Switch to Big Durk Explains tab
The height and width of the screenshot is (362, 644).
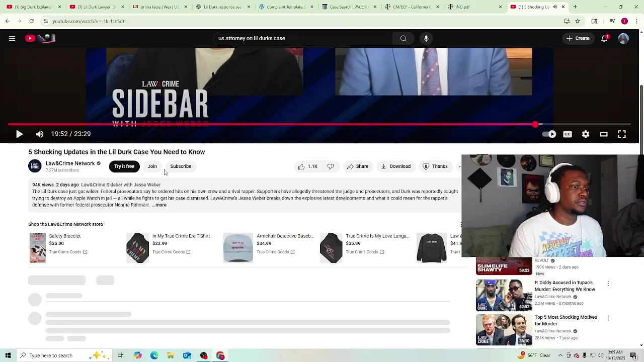(33, 7)
